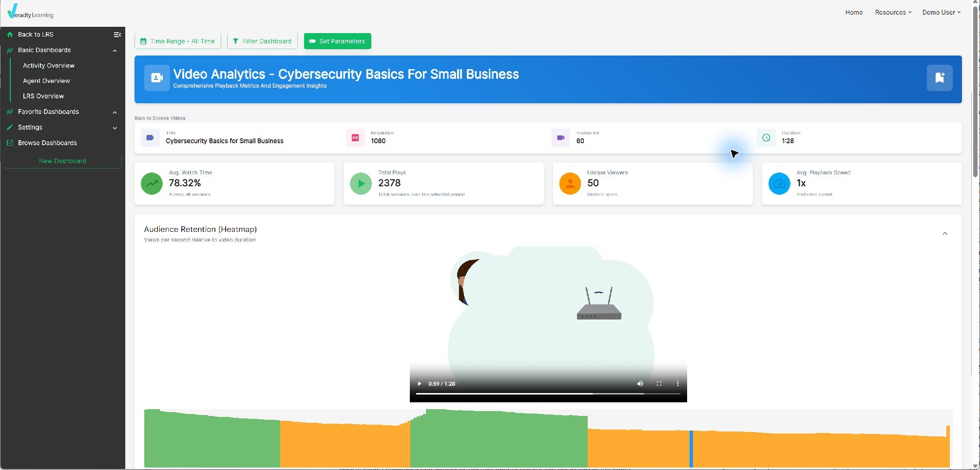Collapse the Basic Dashboards section
The height and width of the screenshot is (470, 980).
tap(115, 51)
